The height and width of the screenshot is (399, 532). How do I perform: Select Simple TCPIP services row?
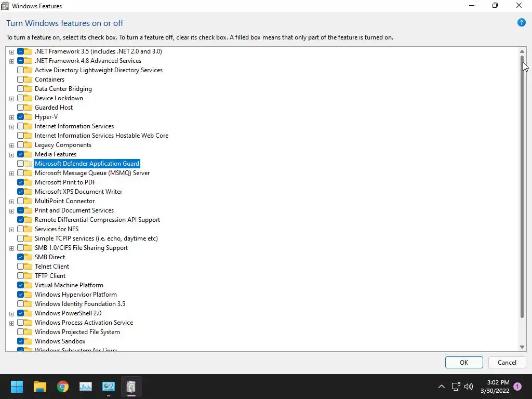click(96, 238)
